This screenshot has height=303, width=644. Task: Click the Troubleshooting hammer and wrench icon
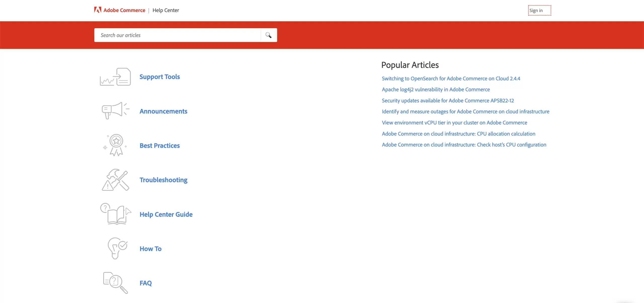click(115, 180)
